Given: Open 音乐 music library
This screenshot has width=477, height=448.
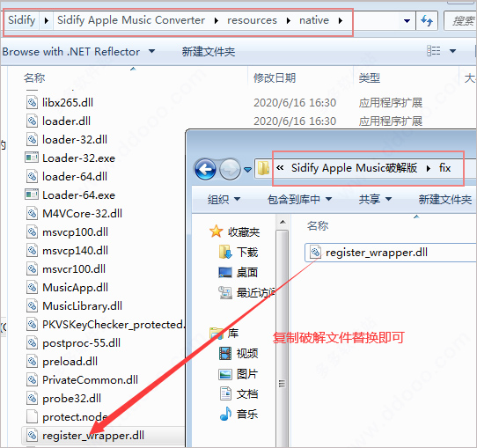Looking at the screenshot, I should [x=238, y=414].
